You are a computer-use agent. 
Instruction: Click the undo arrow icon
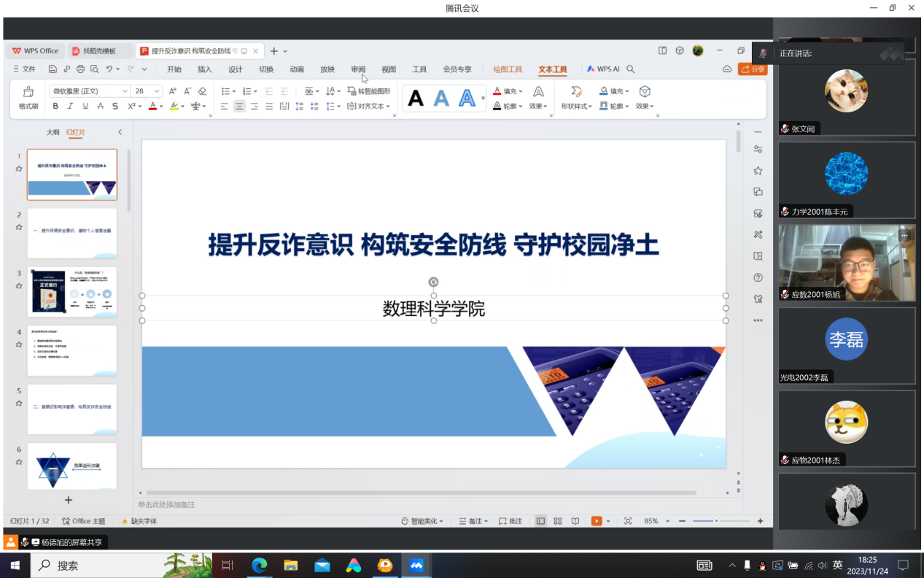pyautogui.click(x=109, y=69)
